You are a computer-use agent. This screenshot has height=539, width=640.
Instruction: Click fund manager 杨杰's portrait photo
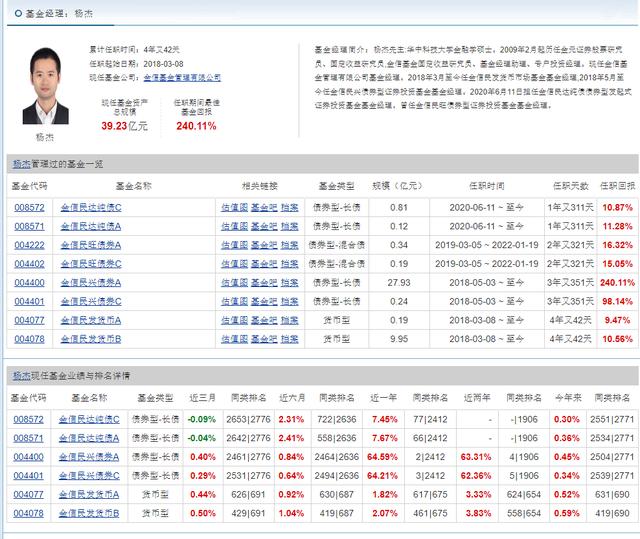pos(46,86)
